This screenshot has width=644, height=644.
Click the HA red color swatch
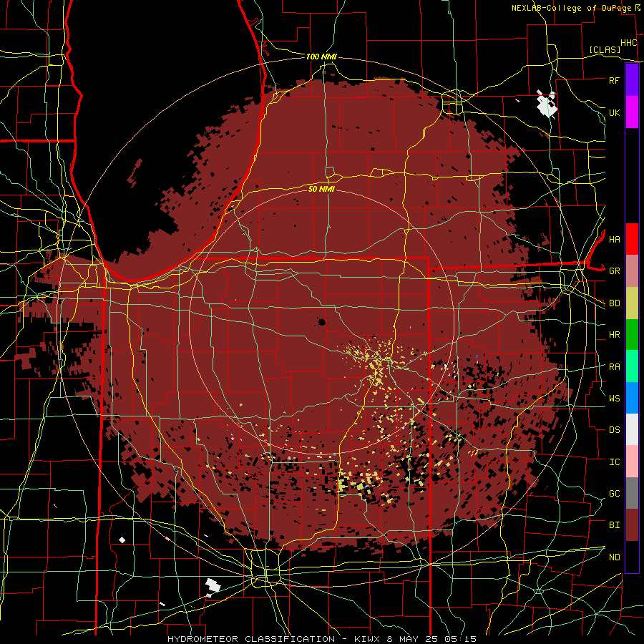pos(632,239)
